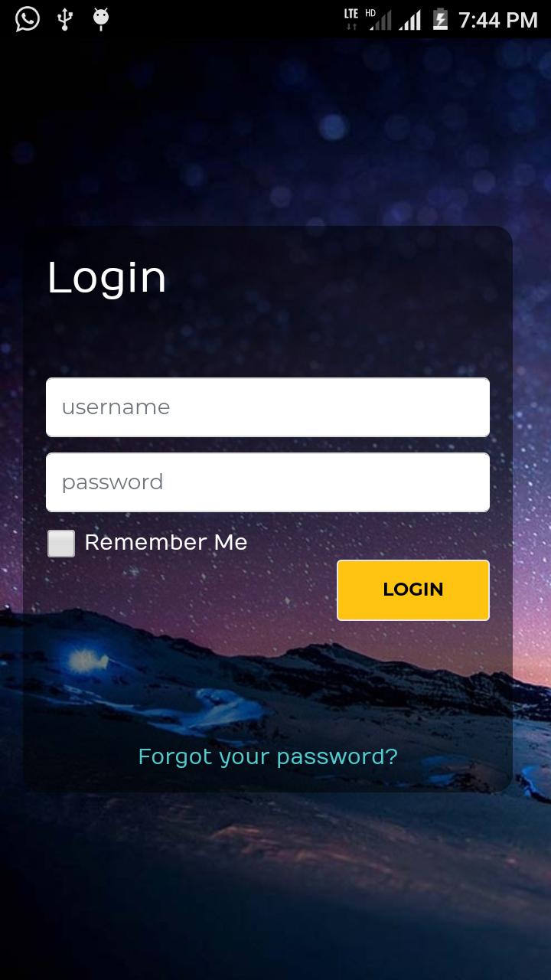Focus the password input field

(268, 482)
